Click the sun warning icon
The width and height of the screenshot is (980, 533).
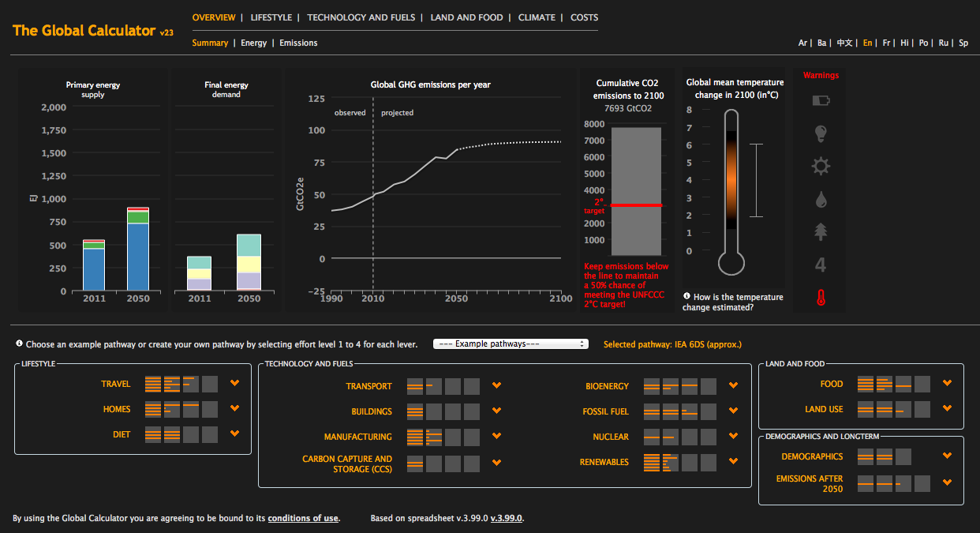pyautogui.click(x=821, y=166)
